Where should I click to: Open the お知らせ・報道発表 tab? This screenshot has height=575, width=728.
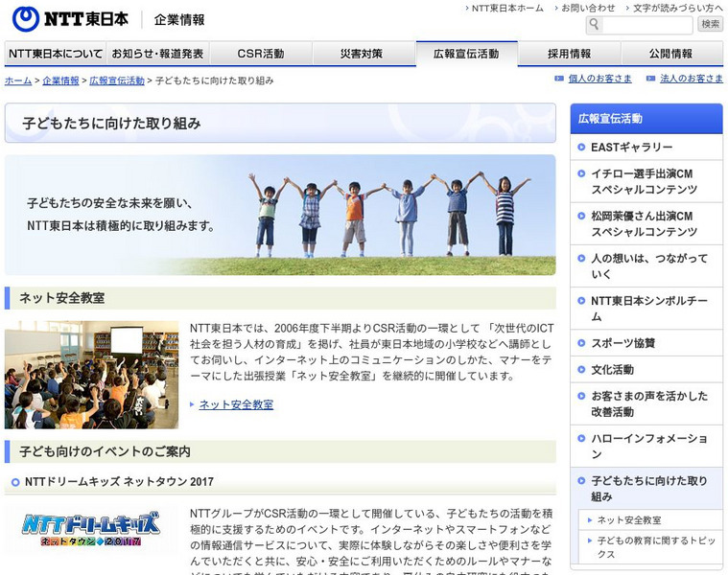click(158, 54)
